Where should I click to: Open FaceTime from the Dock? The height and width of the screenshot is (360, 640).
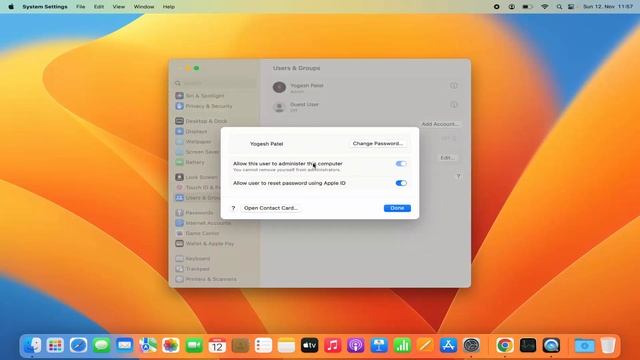tap(194, 345)
